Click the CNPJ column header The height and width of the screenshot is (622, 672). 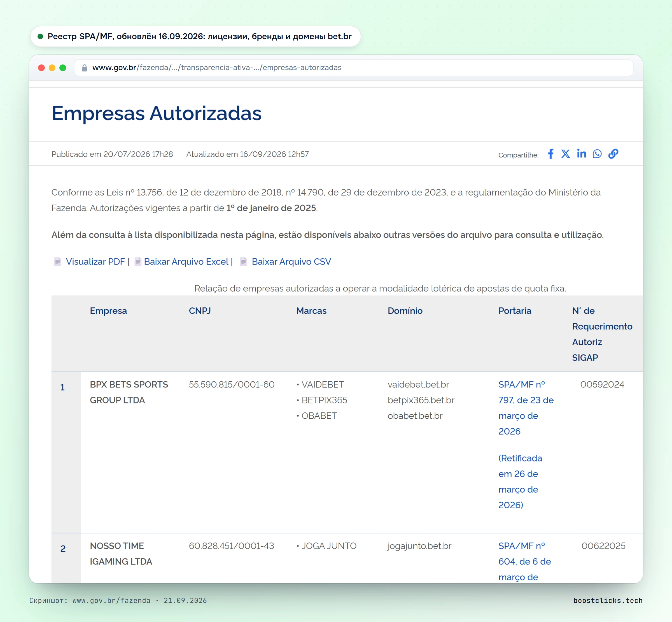click(x=200, y=311)
